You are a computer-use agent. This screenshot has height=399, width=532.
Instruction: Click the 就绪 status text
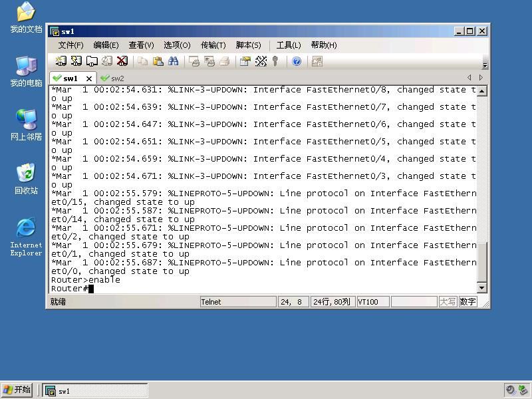click(x=59, y=302)
